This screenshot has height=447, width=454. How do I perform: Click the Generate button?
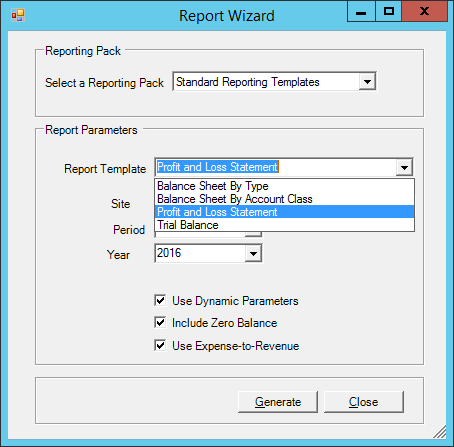278,402
